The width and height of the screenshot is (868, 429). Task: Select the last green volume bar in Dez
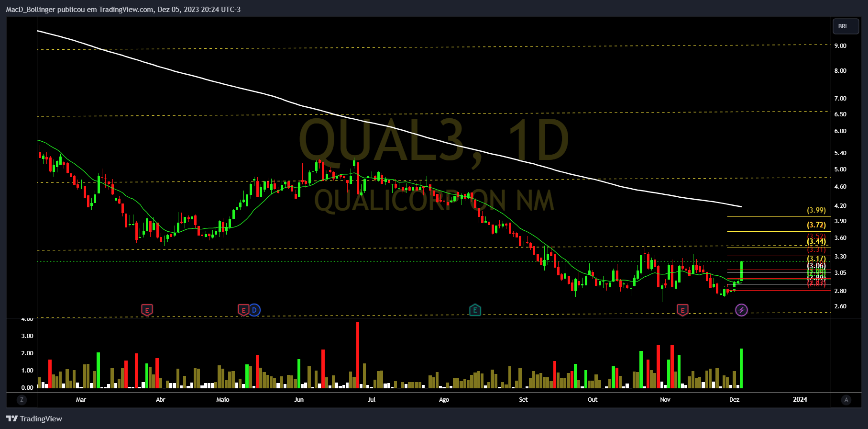coord(741,368)
